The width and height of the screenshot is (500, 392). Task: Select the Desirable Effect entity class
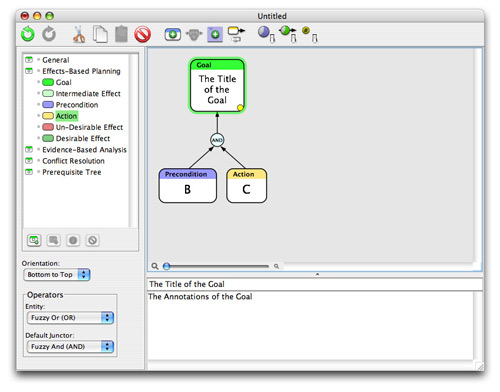click(76, 138)
